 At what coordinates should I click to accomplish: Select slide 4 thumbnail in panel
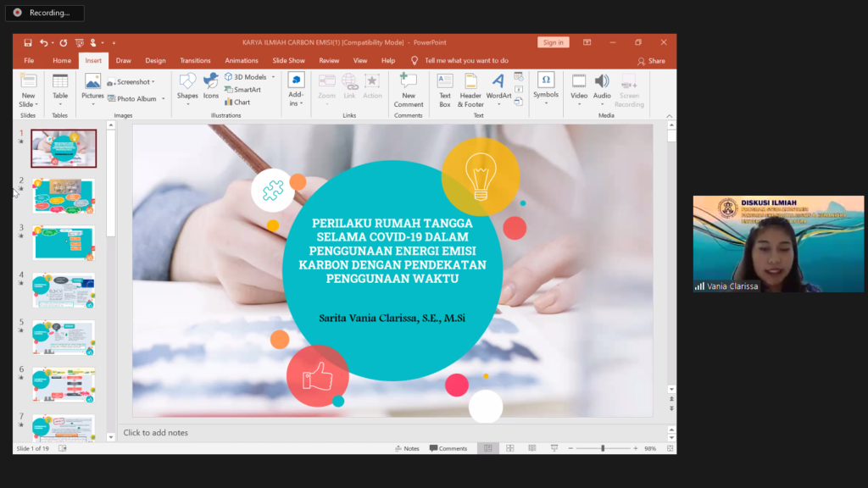click(x=64, y=291)
